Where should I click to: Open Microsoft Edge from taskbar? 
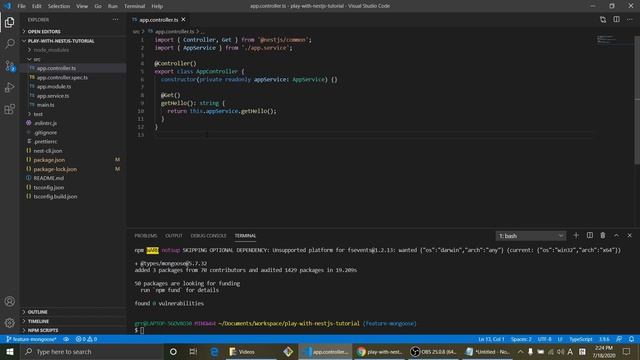pos(214,351)
